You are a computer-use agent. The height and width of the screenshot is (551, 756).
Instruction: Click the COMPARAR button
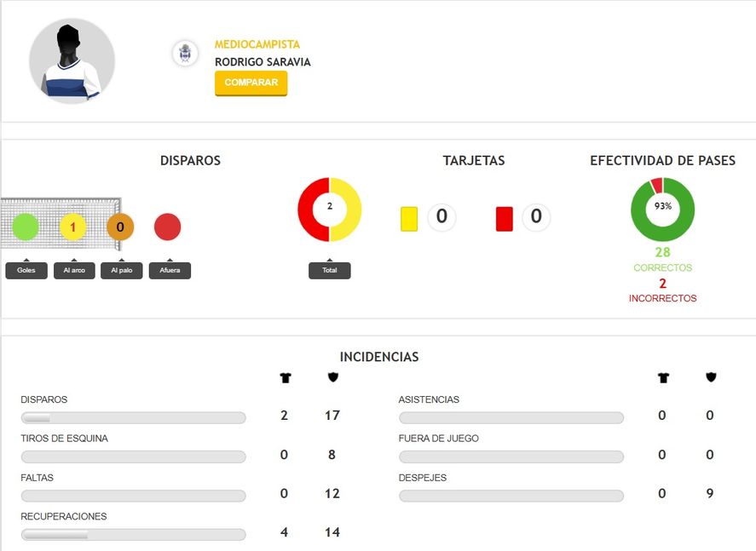(x=251, y=83)
